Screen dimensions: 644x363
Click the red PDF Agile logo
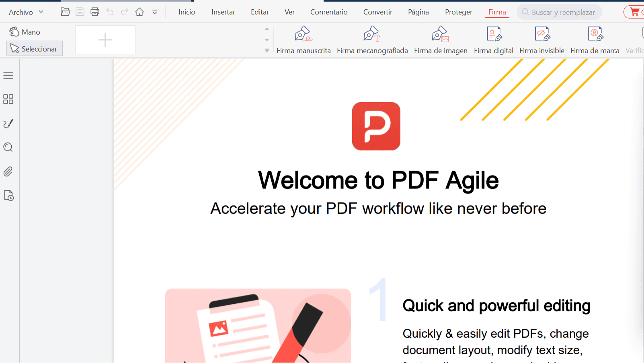click(x=376, y=126)
